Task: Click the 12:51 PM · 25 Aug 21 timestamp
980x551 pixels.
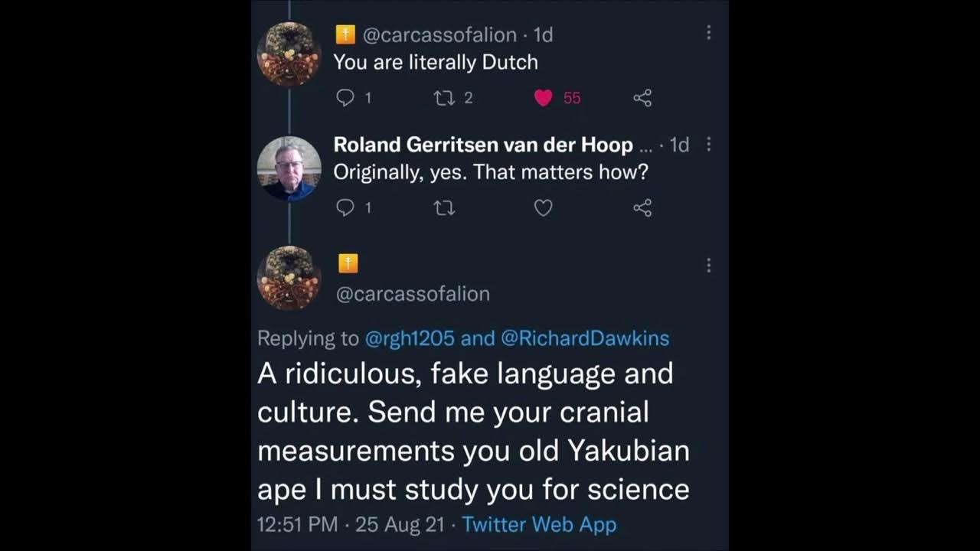Action: [x=351, y=525]
